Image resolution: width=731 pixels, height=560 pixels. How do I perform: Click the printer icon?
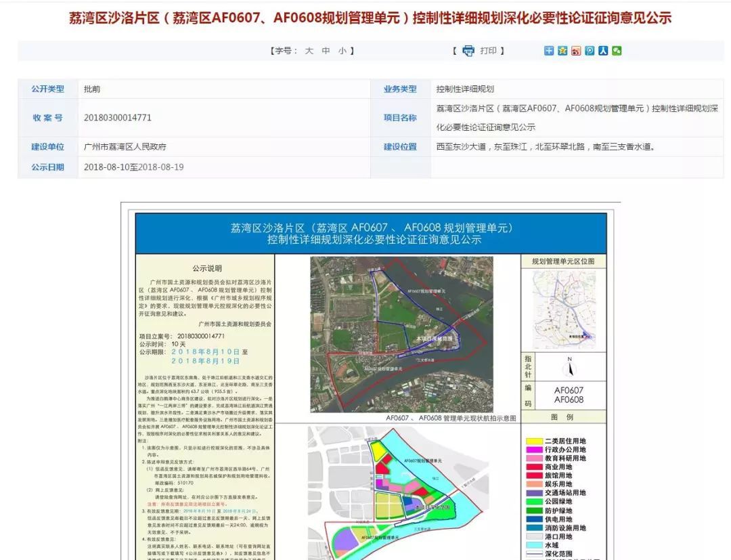tap(468, 51)
